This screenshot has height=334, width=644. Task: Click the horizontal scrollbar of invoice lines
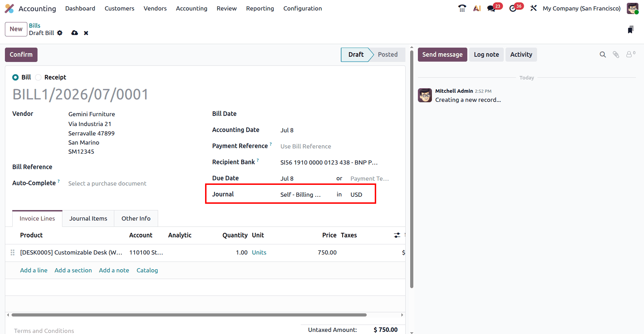pos(189,315)
